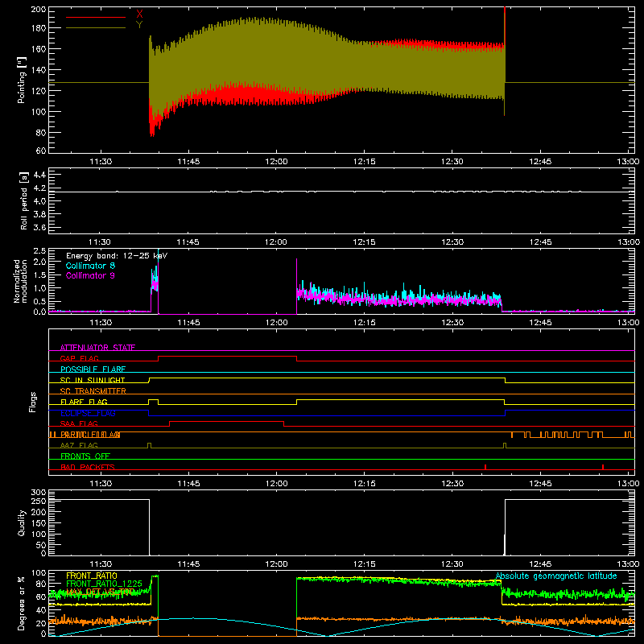Click the FLARE_FLAG label

click(84, 402)
